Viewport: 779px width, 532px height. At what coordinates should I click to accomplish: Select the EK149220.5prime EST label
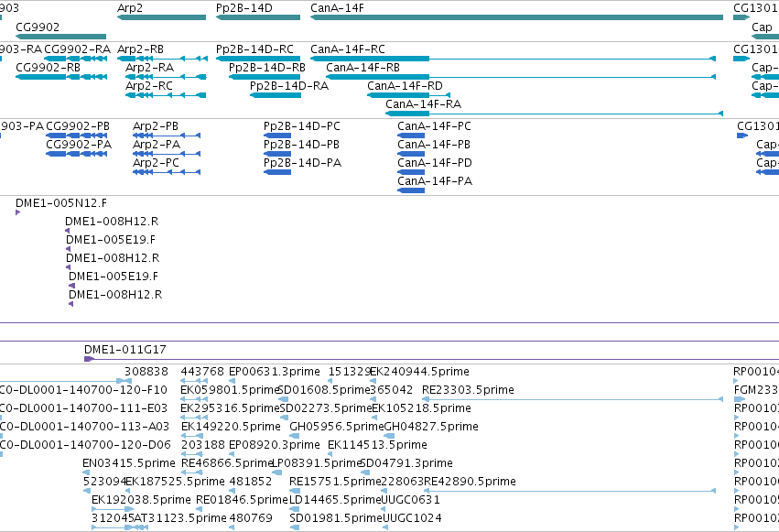pyautogui.click(x=231, y=426)
